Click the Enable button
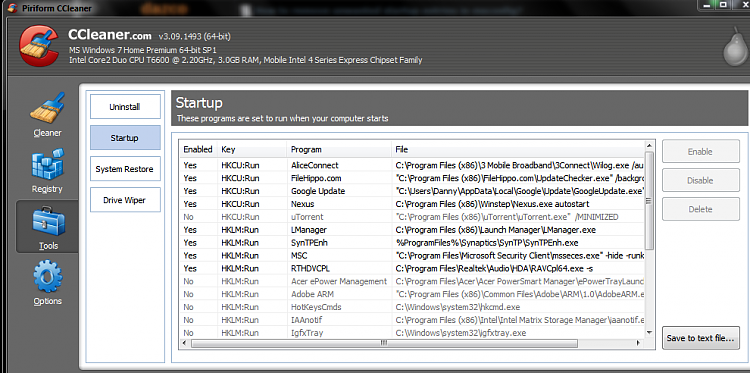The image size is (750, 373). (x=701, y=152)
